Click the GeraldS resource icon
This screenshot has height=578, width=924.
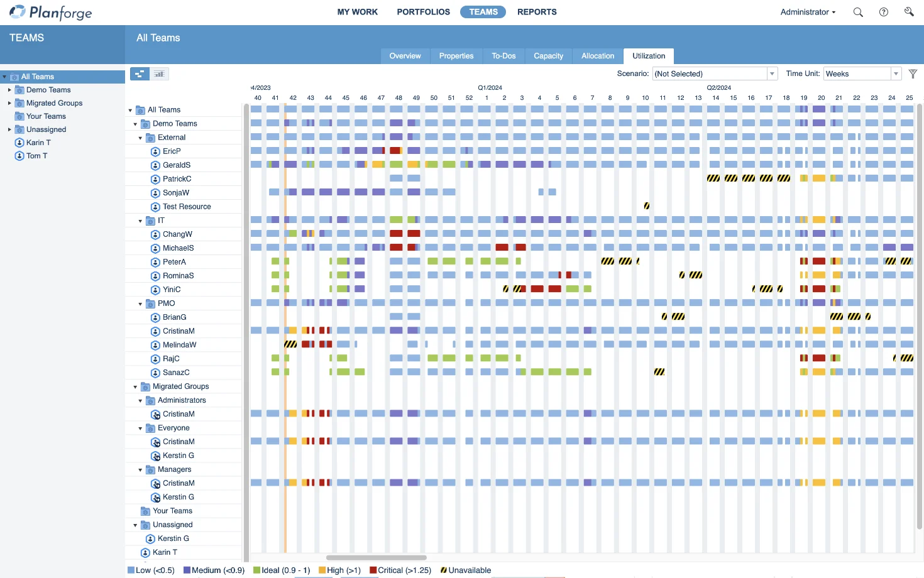[x=155, y=165]
